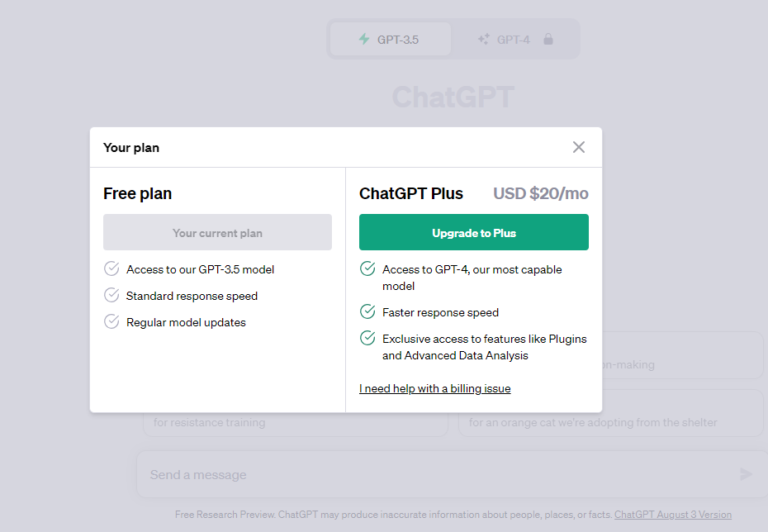
Task: Click checkmark next to GPT-3.5 model access
Action: click(x=111, y=268)
